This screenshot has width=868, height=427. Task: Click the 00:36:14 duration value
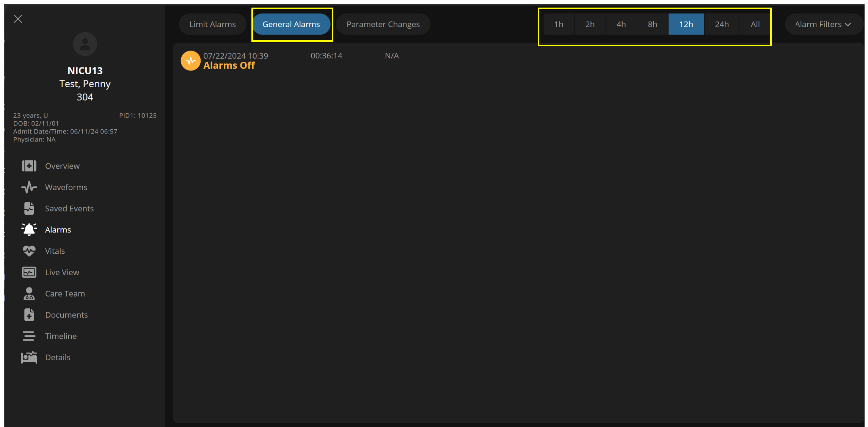coord(326,56)
